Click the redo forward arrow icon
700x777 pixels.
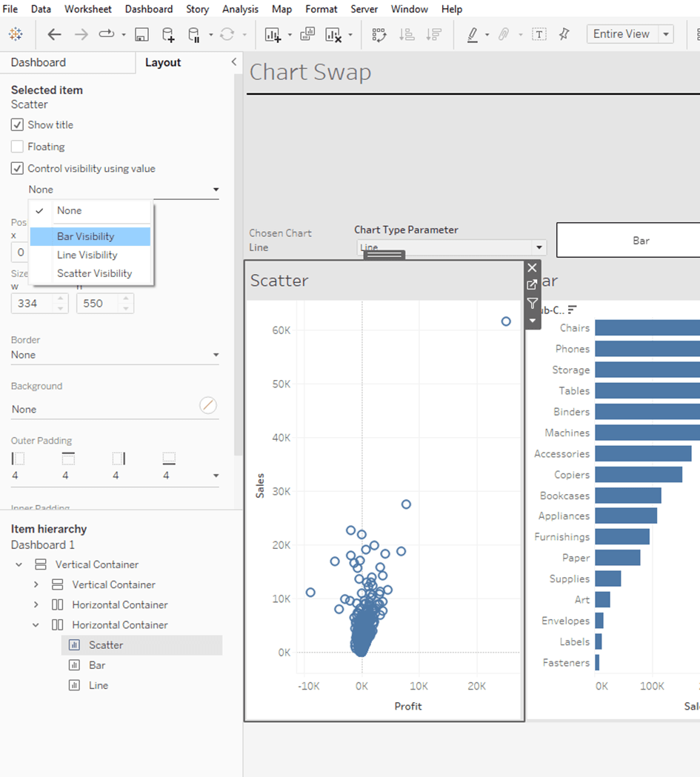pyautogui.click(x=81, y=34)
